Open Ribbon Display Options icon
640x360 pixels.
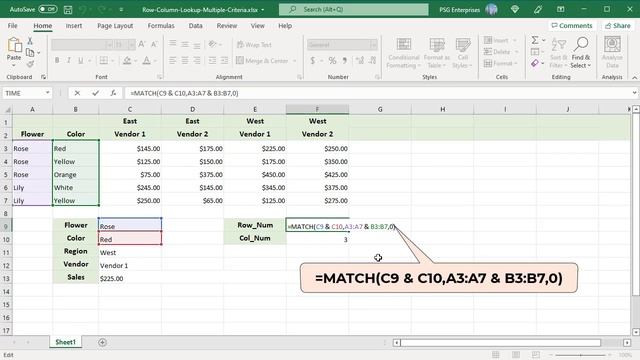tap(561, 9)
